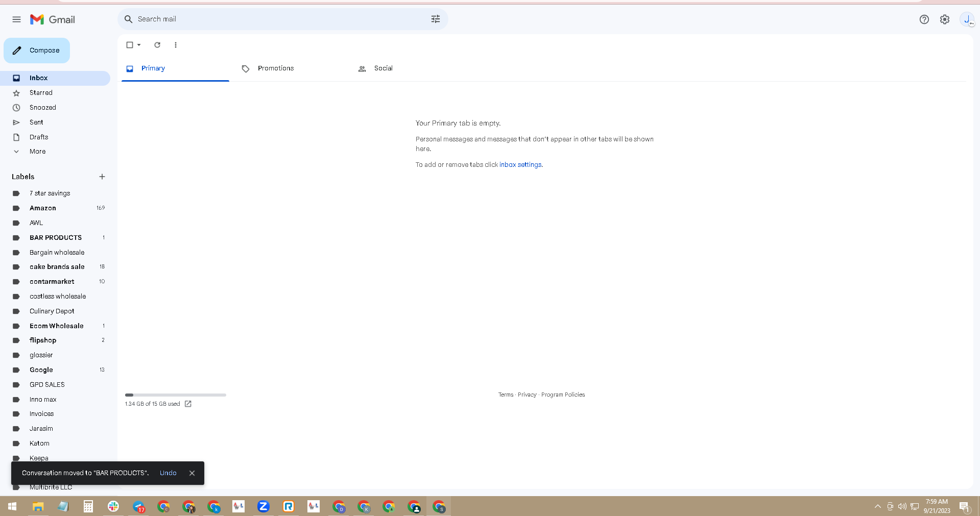980x516 pixels.
Task: Open the Gmail main menu hamburger icon
Action: pyautogui.click(x=16, y=19)
